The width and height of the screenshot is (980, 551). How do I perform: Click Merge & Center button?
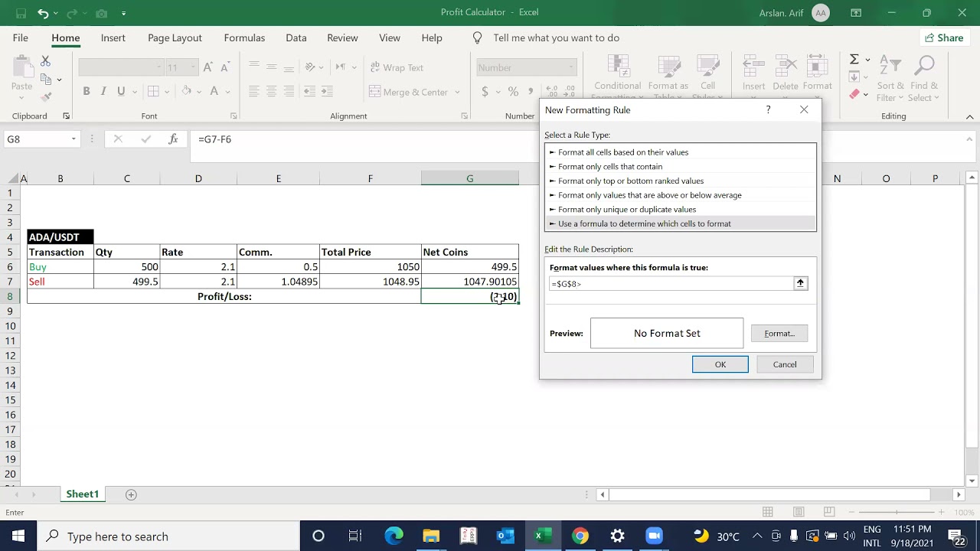tap(409, 92)
